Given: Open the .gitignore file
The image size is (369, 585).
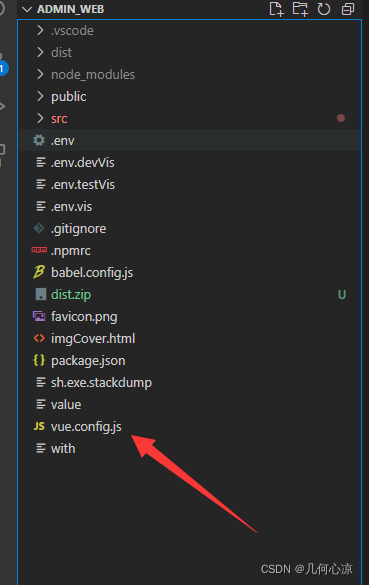Looking at the screenshot, I should tap(78, 229).
